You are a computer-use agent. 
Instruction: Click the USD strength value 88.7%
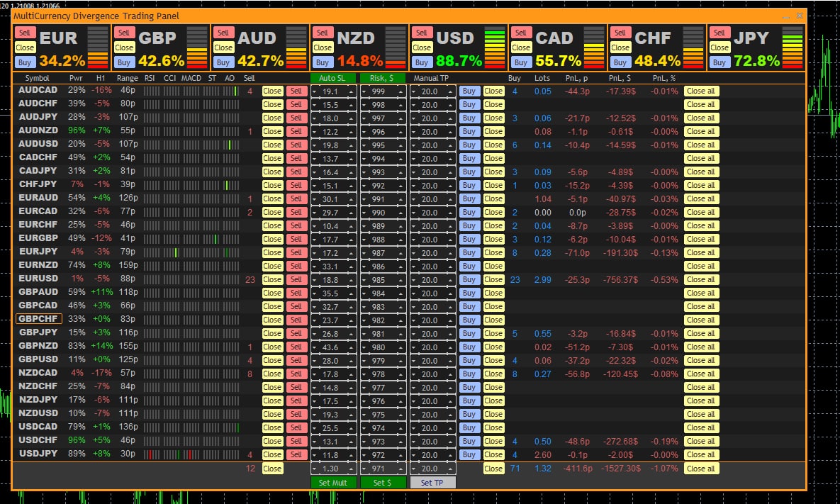[x=459, y=61]
